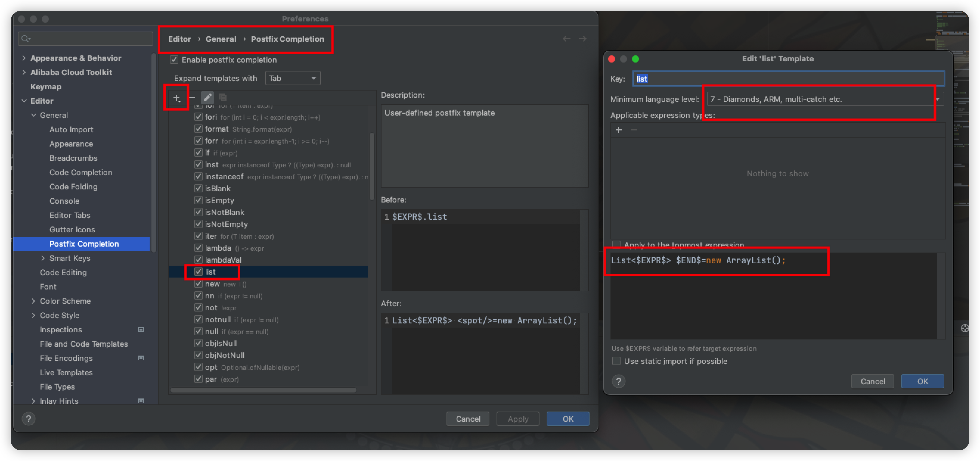Click the template list horizontal scrollbar
This screenshot has height=461, width=980.
[263, 390]
